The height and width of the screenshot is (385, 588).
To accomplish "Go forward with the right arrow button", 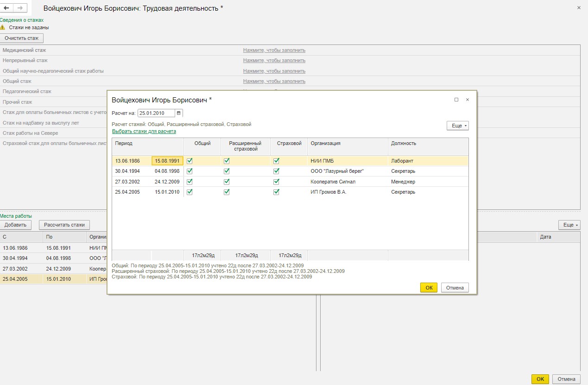I will tap(19, 8).
